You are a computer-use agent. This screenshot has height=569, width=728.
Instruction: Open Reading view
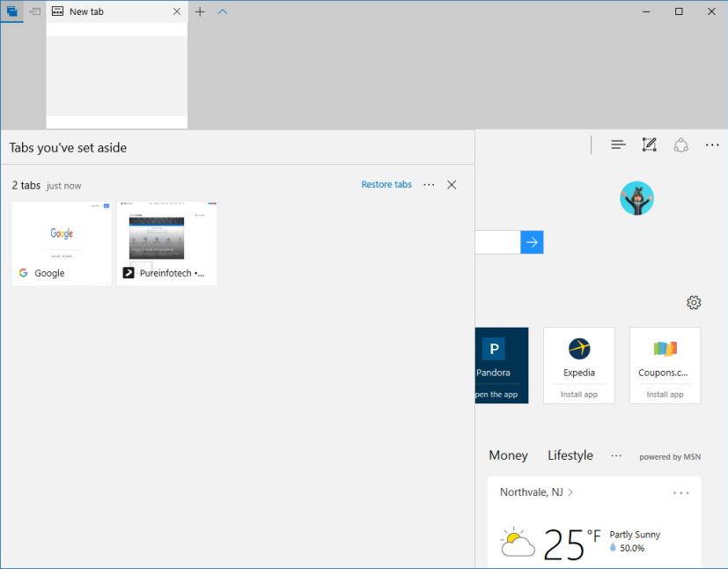click(617, 144)
